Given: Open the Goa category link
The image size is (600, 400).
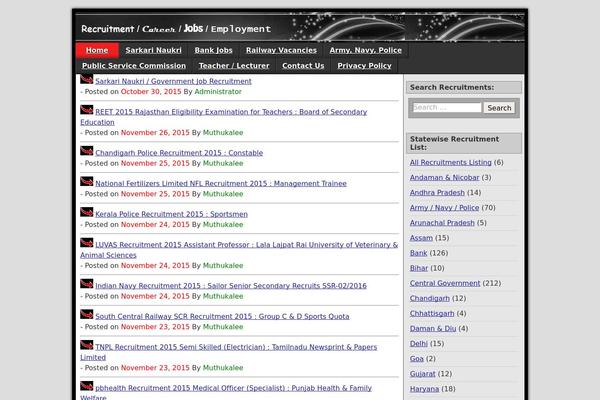Looking at the screenshot, I should 416,359.
